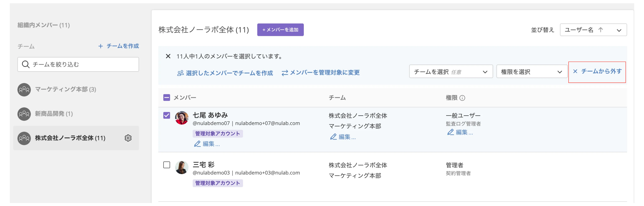Click 監査ログ管理者 sub-role text
Viewport: 644px width, 206px height.
click(x=463, y=124)
